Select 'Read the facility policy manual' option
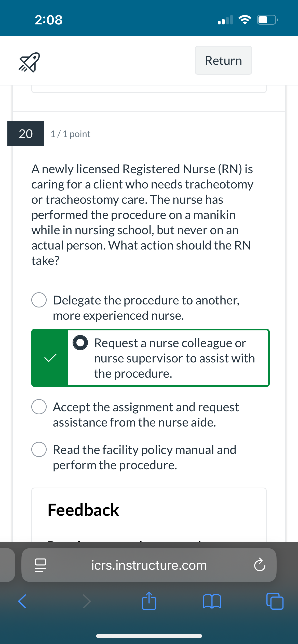This screenshot has width=298, height=644. click(x=39, y=449)
